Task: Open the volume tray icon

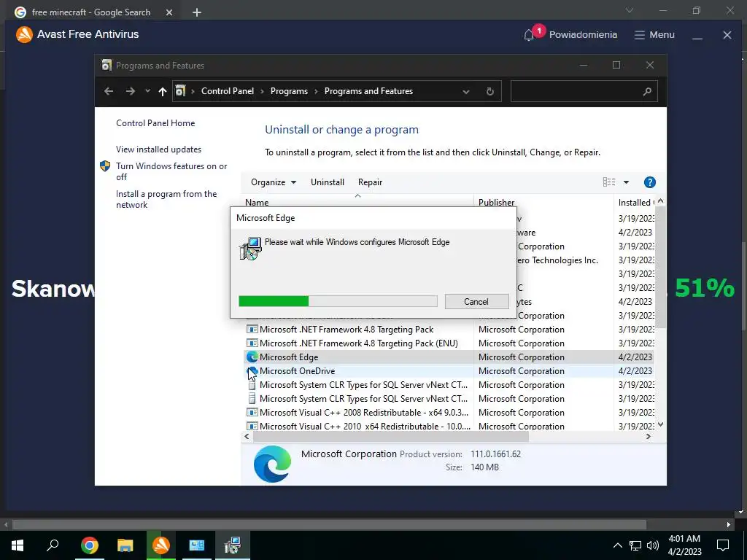Action: click(653, 545)
